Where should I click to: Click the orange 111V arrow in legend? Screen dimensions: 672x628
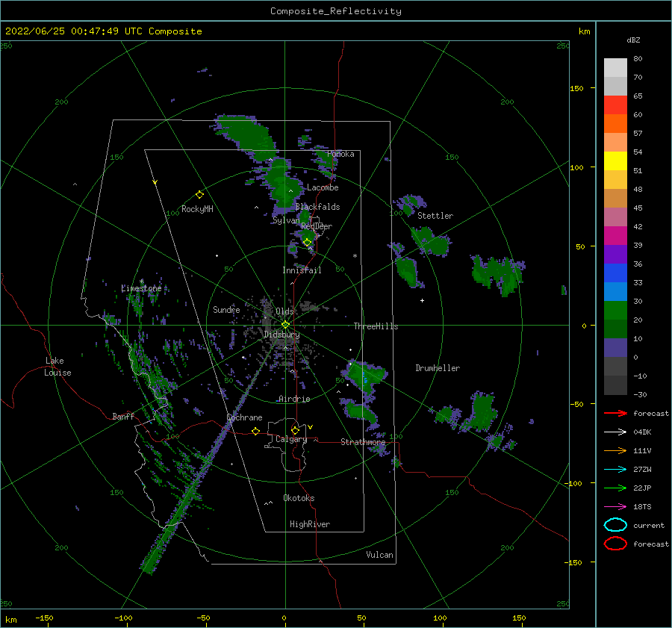(615, 450)
